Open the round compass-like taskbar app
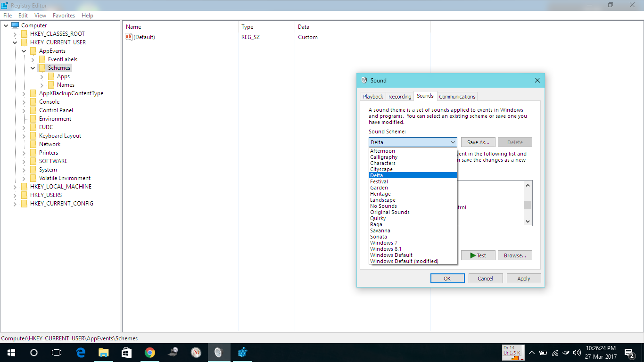Viewport: 644px width, 362px height. (196, 352)
